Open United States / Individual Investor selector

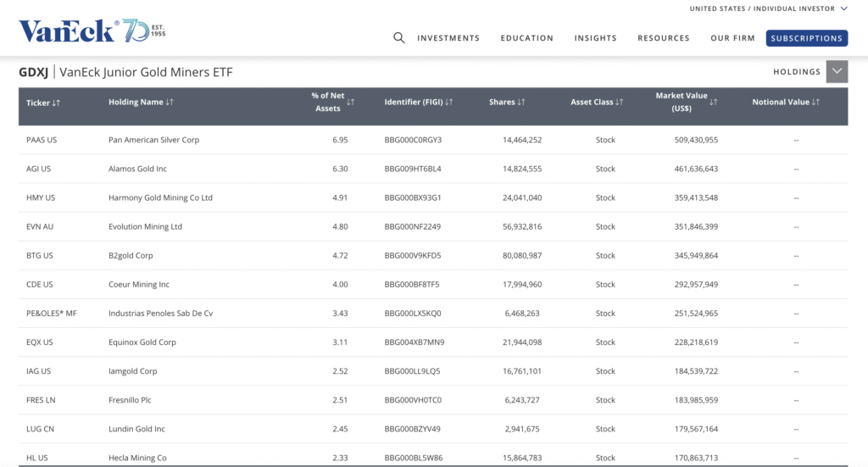tap(768, 9)
